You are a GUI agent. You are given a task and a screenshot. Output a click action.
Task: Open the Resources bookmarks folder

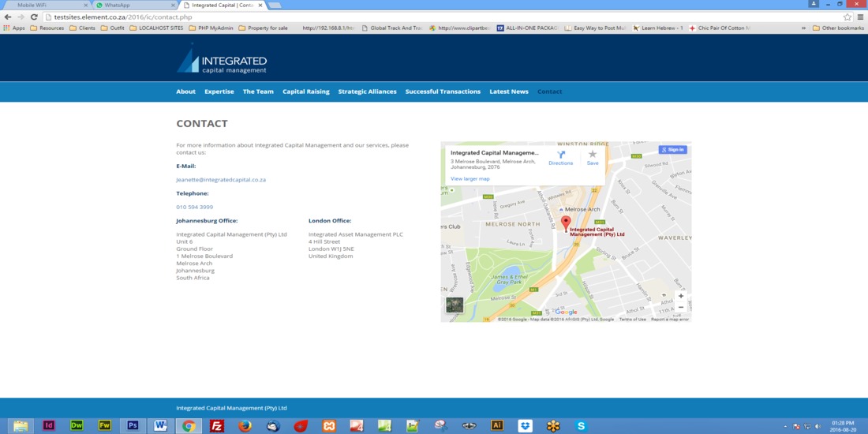click(47, 28)
